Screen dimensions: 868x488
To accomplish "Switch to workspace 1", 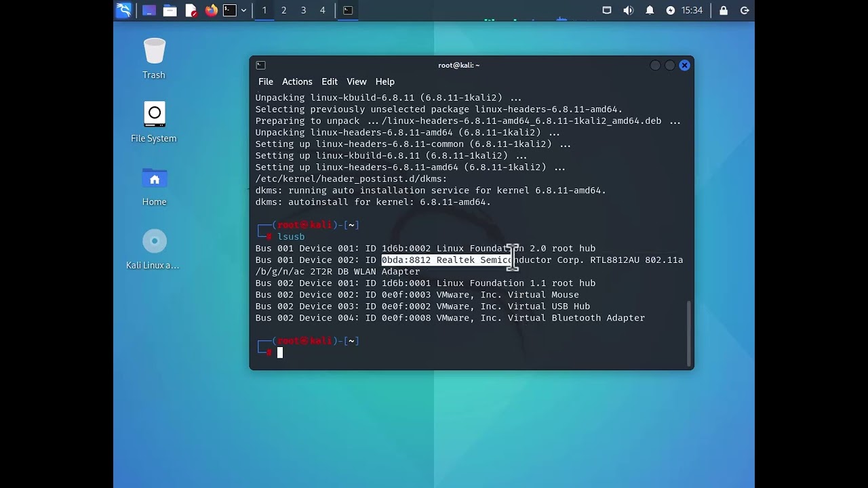I will [x=264, y=10].
